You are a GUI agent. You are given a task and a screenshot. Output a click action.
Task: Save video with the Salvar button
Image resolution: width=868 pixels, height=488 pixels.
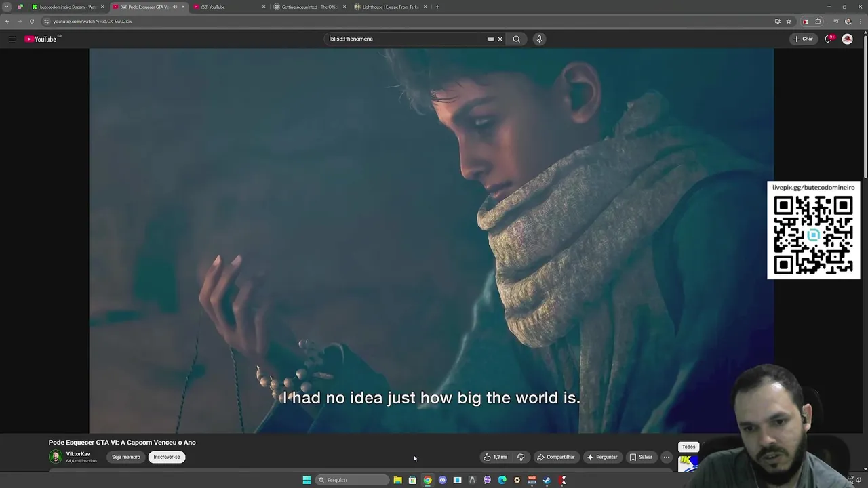641,457
